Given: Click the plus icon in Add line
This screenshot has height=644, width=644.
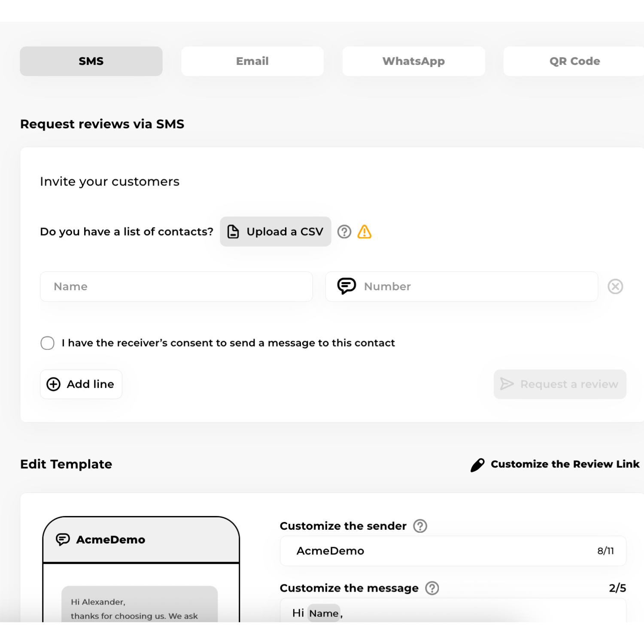Looking at the screenshot, I should (x=54, y=384).
